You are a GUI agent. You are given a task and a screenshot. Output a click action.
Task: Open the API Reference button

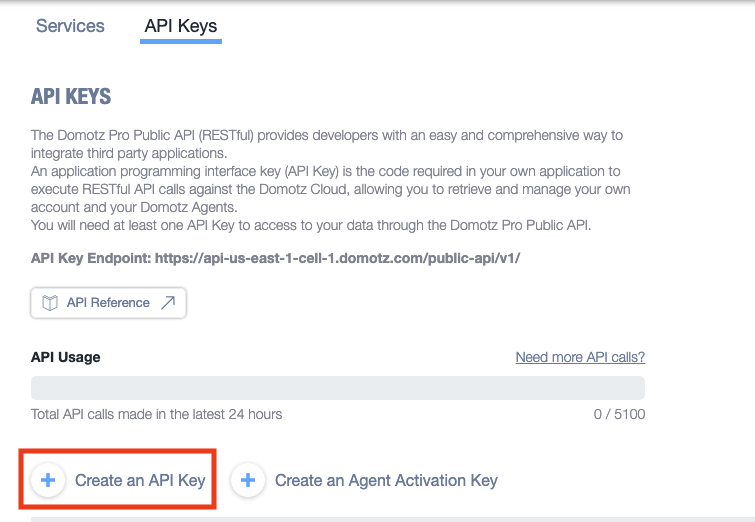coord(108,302)
